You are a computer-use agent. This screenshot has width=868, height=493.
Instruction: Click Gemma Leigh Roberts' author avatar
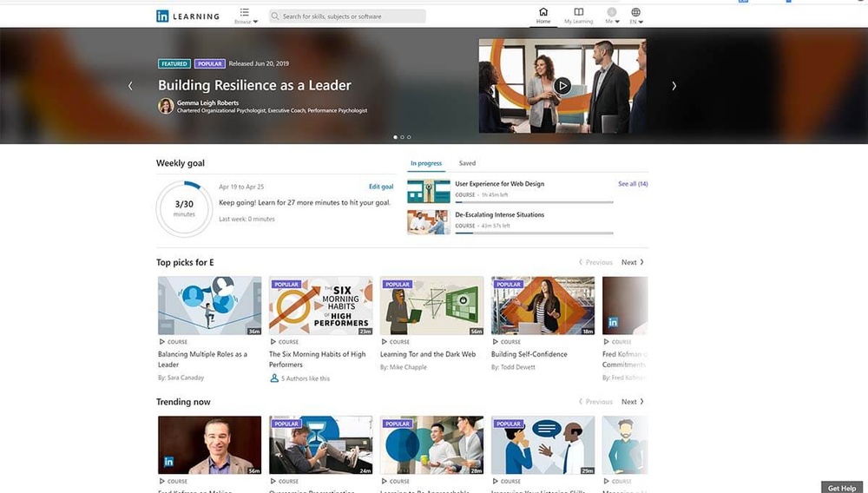pyautogui.click(x=165, y=106)
